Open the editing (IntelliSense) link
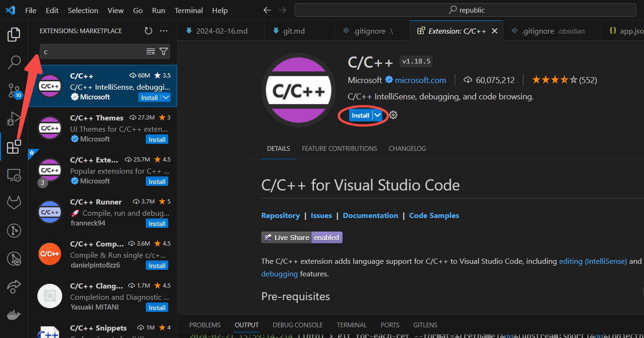This screenshot has width=644, height=338. point(593,261)
